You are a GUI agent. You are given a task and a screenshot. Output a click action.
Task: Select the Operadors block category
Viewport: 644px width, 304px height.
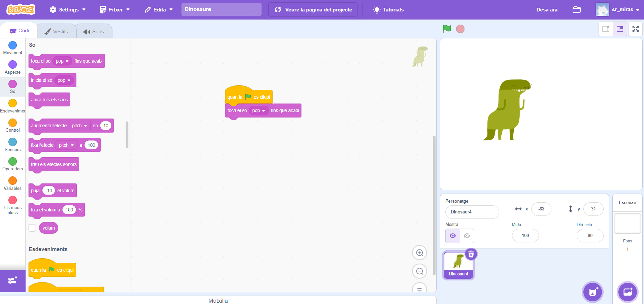pos(12,164)
